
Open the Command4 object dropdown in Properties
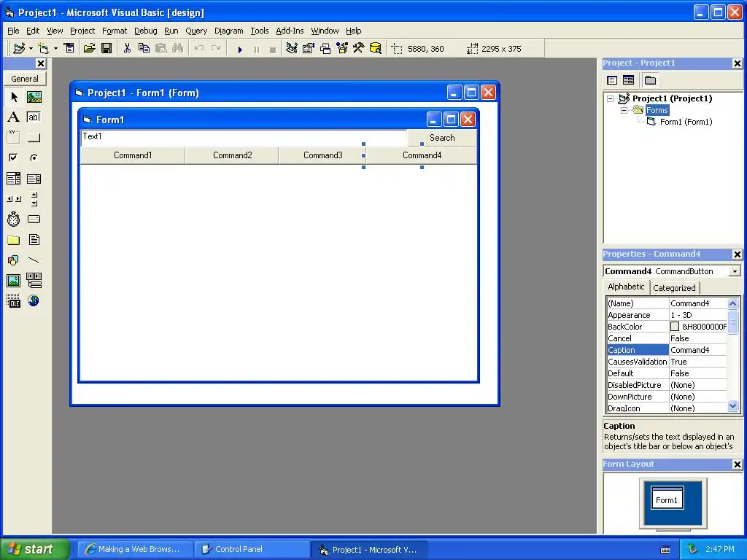(x=735, y=271)
